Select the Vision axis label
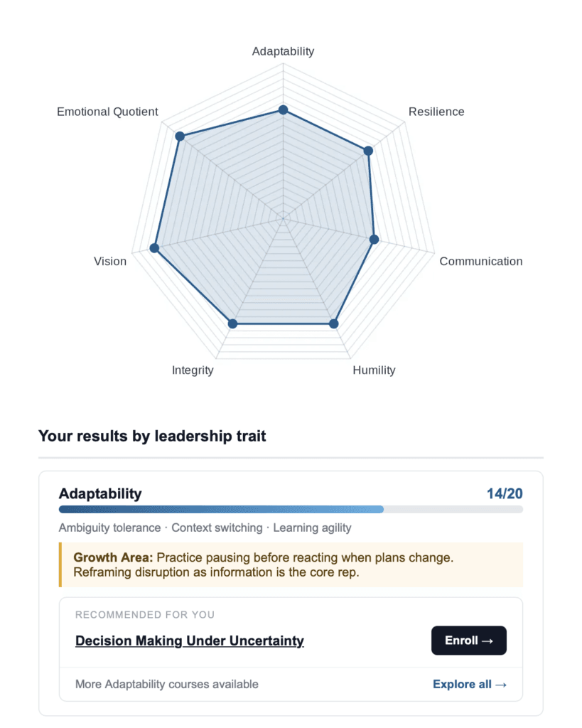Image resolution: width=582 pixels, height=728 pixels. (x=110, y=261)
